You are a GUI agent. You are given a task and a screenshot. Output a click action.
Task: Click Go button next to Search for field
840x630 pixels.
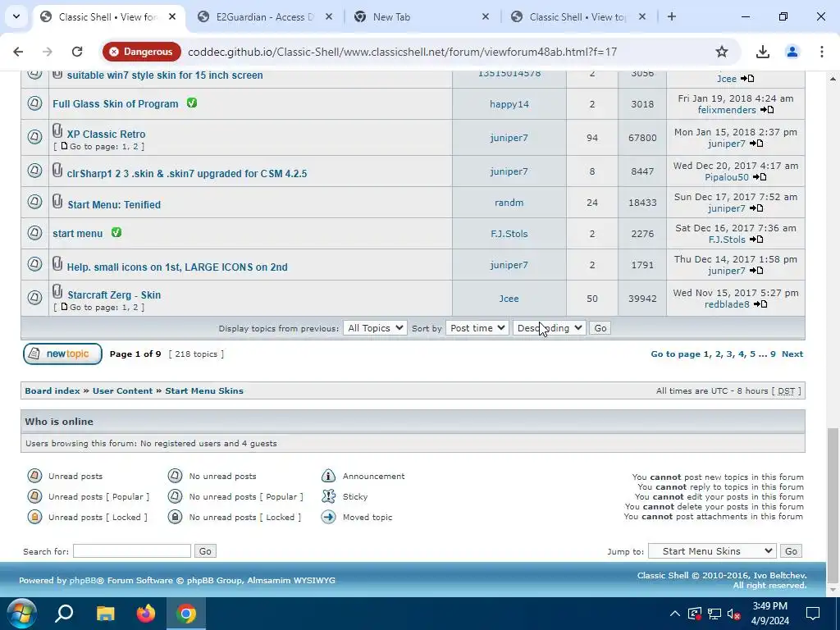click(205, 550)
